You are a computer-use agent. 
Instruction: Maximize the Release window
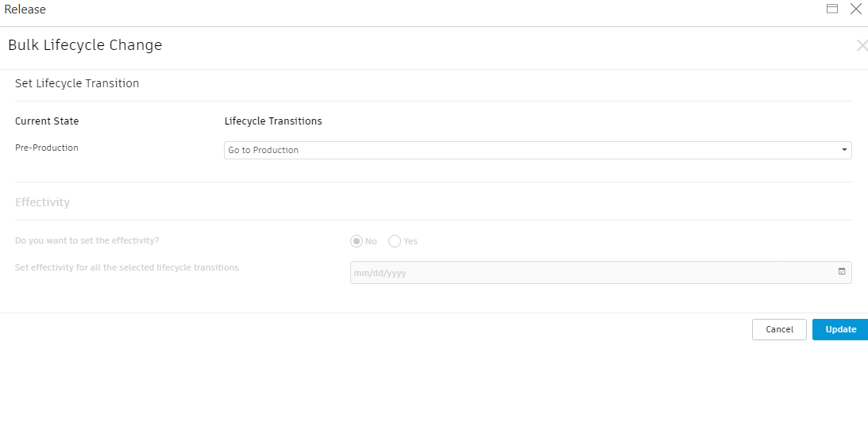(x=832, y=10)
